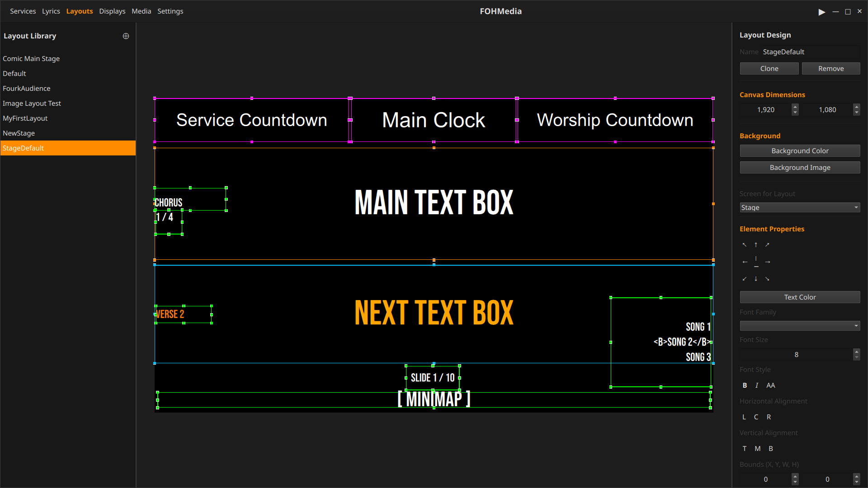Click the Clone button
This screenshot has width=868, height=488.
pyautogui.click(x=769, y=69)
